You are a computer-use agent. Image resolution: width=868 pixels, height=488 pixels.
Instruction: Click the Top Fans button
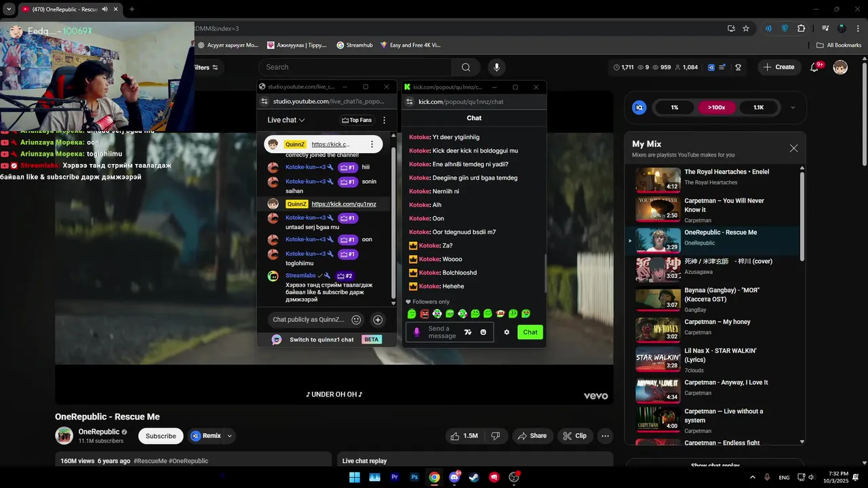(x=357, y=120)
